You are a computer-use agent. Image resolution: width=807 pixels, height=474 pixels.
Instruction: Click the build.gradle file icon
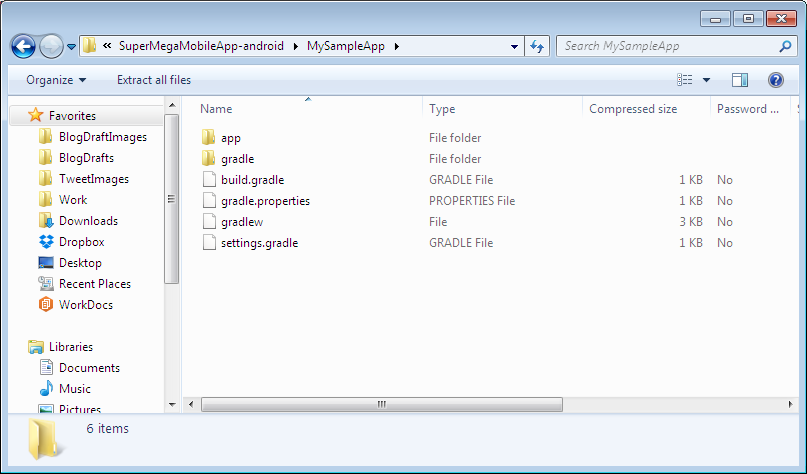(208, 180)
